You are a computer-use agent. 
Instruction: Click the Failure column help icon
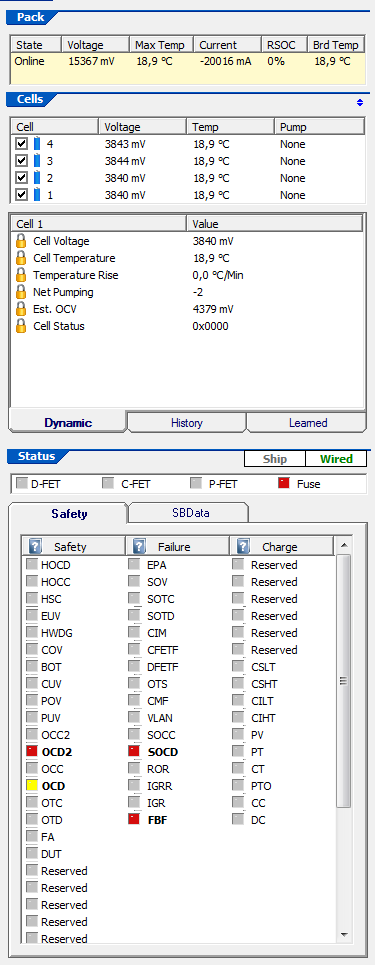[140, 547]
